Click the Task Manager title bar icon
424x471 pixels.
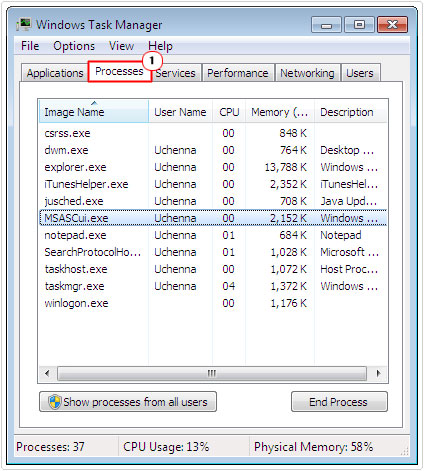pyautogui.click(x=24, y=24)
